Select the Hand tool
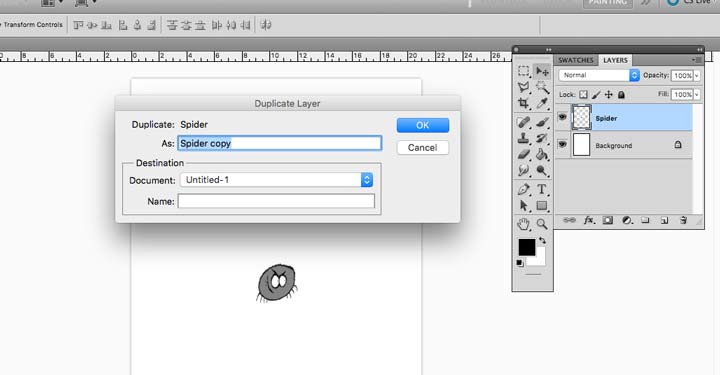 point(523,224)
